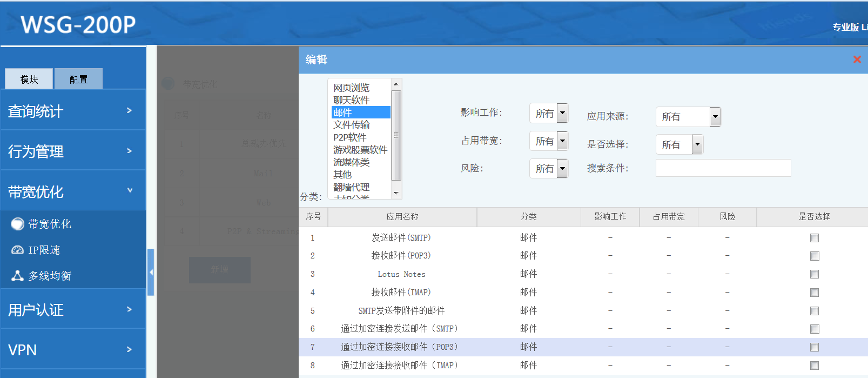Click the 多线均衡 network icon

coord(18,276)
